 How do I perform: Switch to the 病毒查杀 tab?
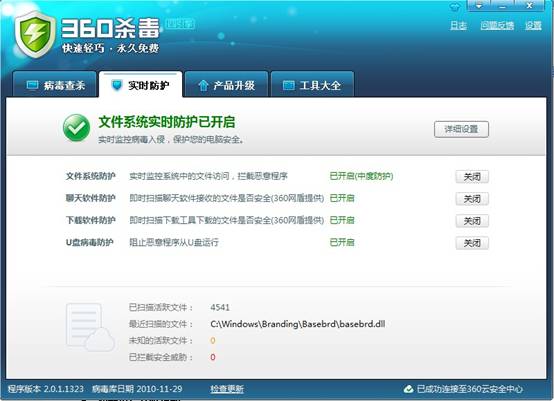click(55, 85)
